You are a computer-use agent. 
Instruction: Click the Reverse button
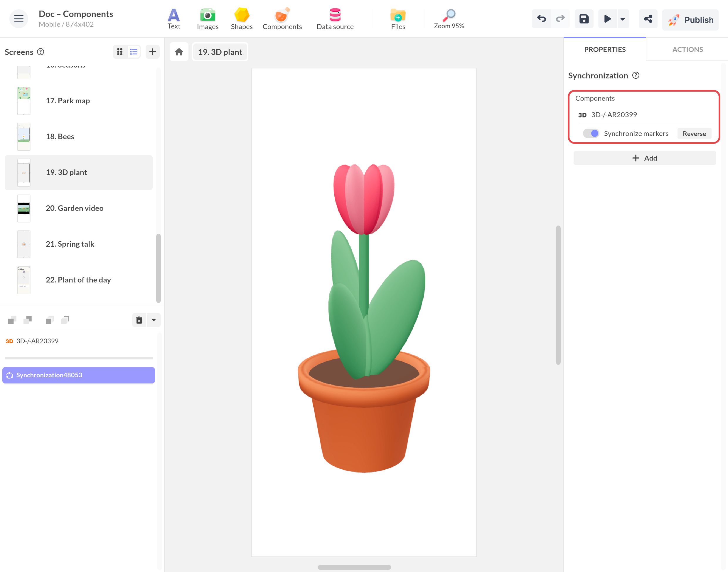[694, 134]
